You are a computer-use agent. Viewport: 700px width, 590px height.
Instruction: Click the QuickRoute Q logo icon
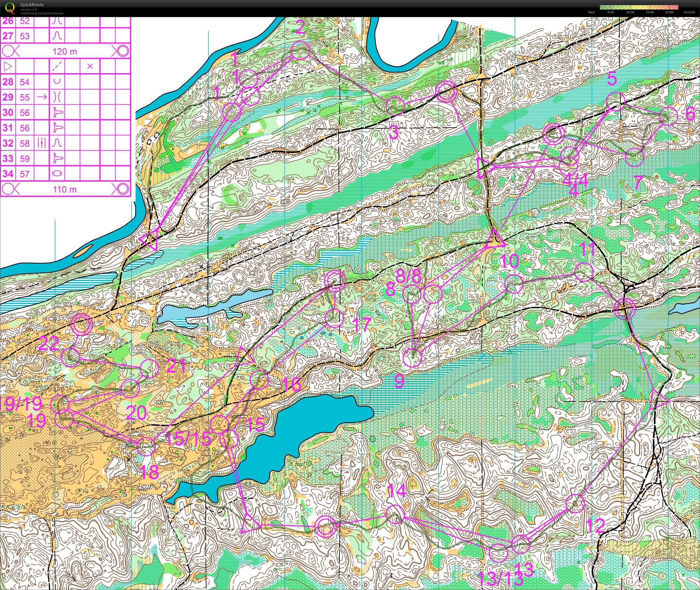coord(10,8)
